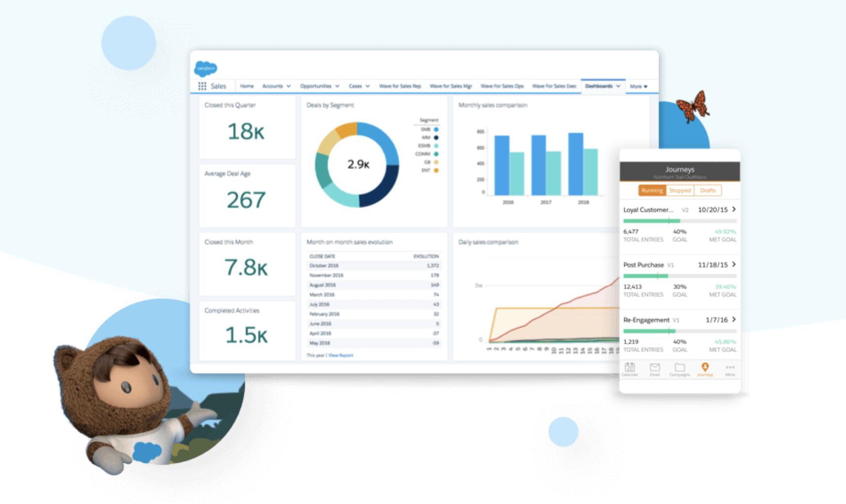The image size is (846, 504).
Task: Open the Wave for Sales Rep tab
Action: [400, 86]
